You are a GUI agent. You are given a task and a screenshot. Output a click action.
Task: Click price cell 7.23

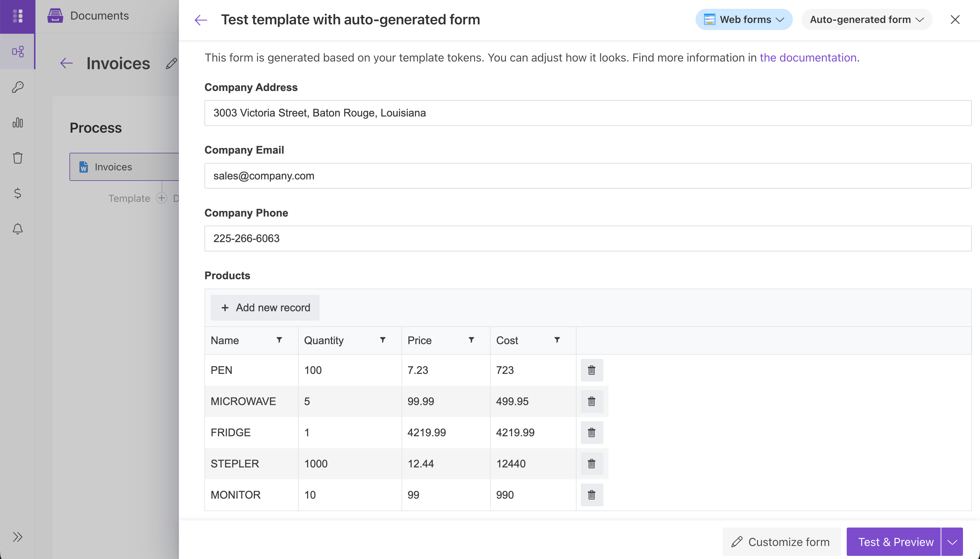point(446,370)
